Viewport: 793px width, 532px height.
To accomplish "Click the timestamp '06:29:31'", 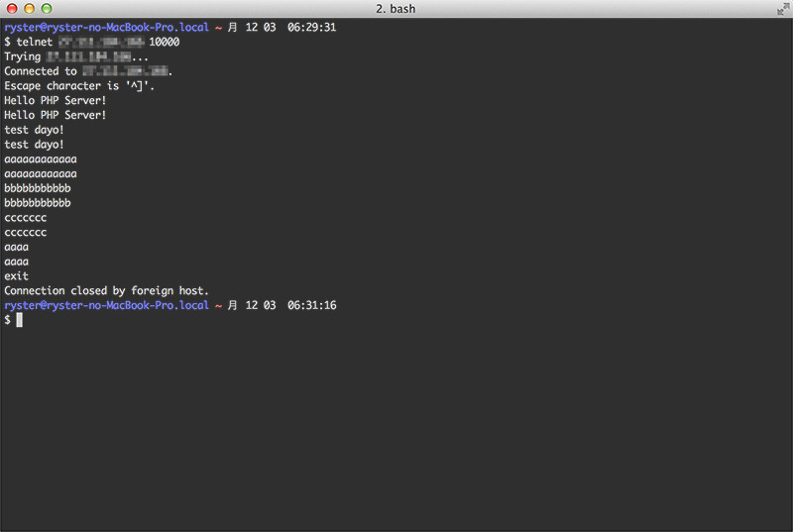I will click(311, 28).
